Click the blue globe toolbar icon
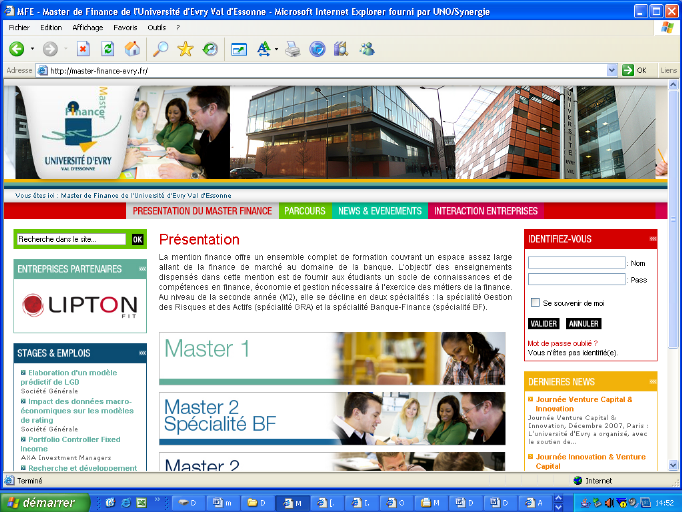The width and height of the screenshot is (682, 512). [x=317, y=49]
